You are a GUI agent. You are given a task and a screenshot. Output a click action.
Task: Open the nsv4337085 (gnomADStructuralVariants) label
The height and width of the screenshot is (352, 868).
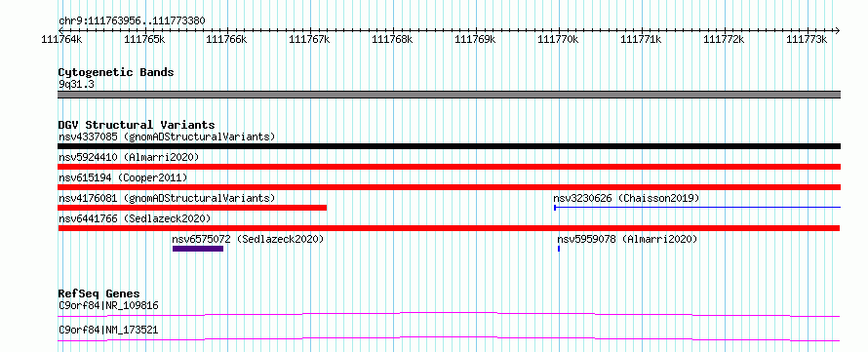[167, 137]
